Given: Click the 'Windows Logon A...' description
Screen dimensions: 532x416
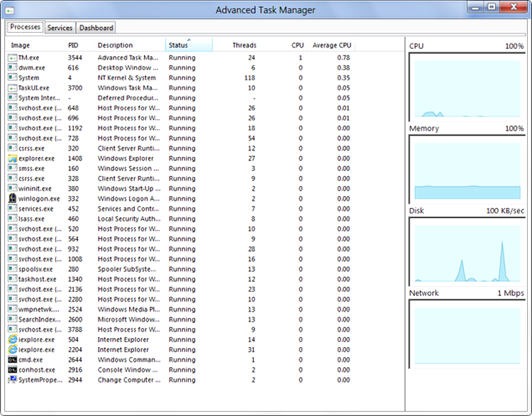Looking at the screenshot, I should tap(128, 199).
